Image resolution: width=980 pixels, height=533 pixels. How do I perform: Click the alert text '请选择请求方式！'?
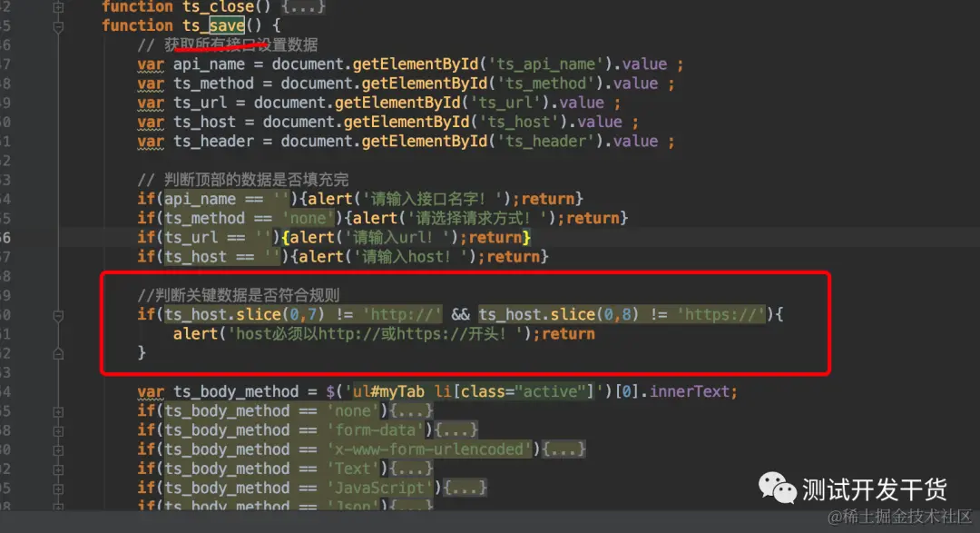click(x=481, y=219)
